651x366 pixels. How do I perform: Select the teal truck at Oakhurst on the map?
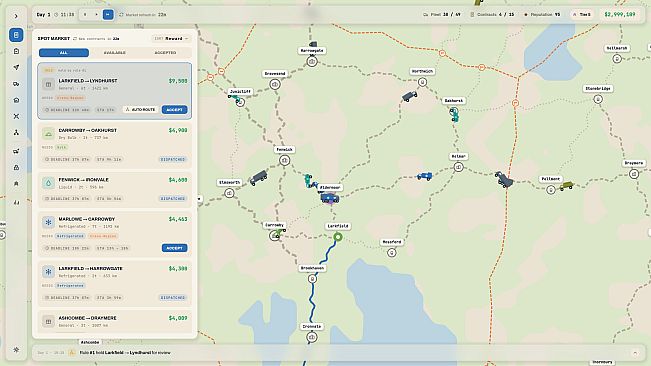click(454, 114)
